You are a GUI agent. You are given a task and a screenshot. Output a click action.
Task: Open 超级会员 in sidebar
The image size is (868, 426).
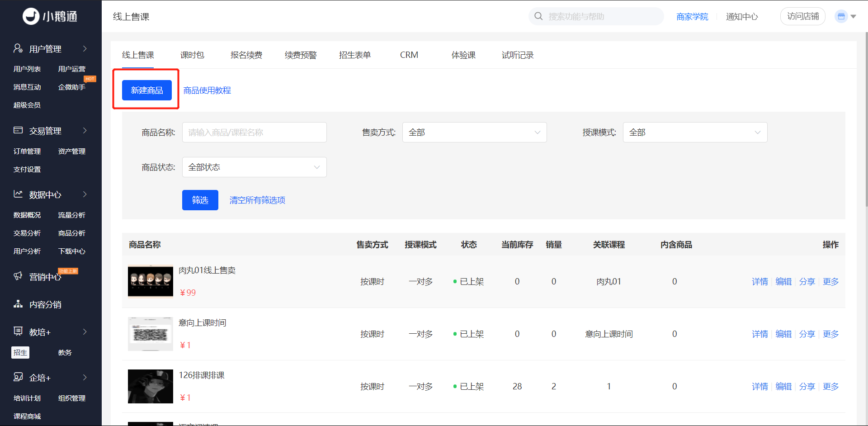(27, 105)
